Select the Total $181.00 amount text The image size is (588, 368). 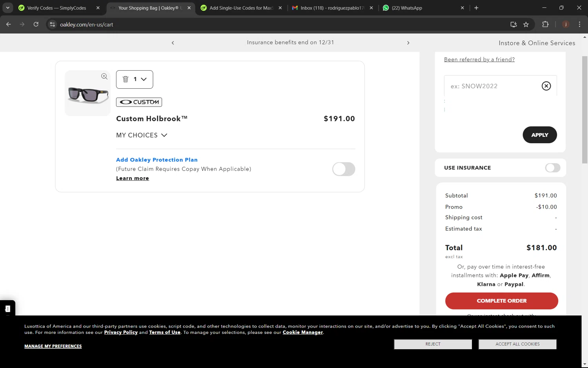pyautogui.click(x=542, y=248)
